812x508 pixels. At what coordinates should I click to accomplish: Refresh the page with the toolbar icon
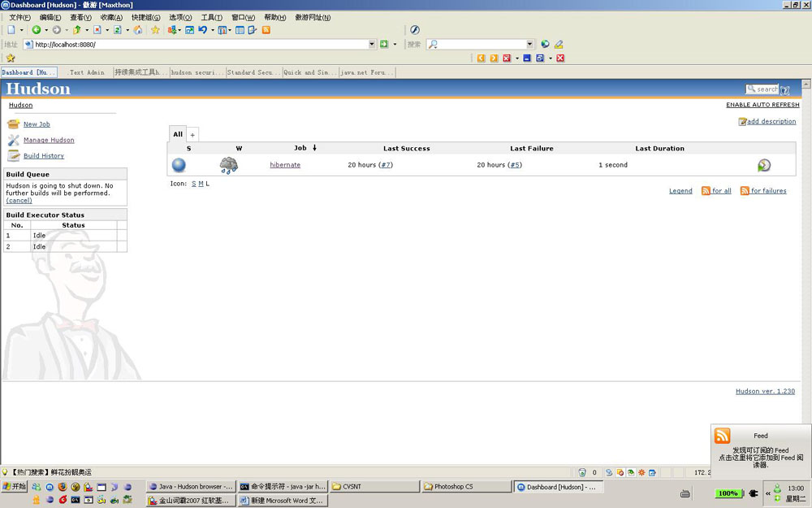(x=118, y=30)
